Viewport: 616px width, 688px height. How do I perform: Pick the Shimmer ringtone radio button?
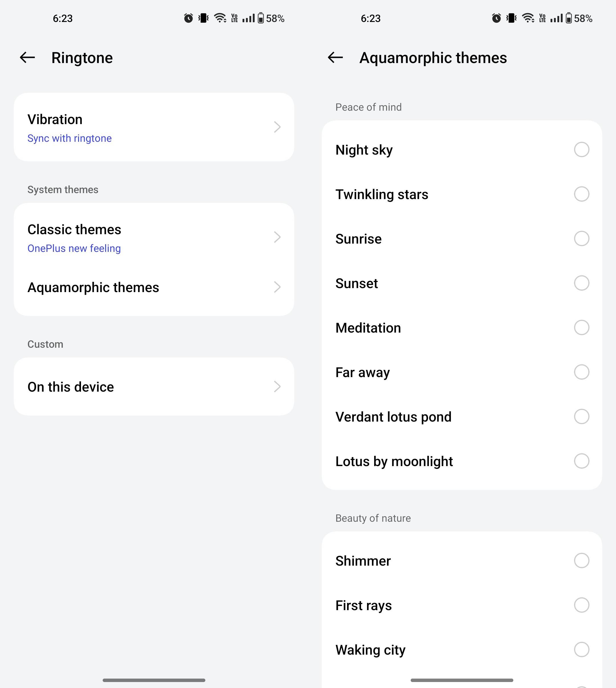581,561
